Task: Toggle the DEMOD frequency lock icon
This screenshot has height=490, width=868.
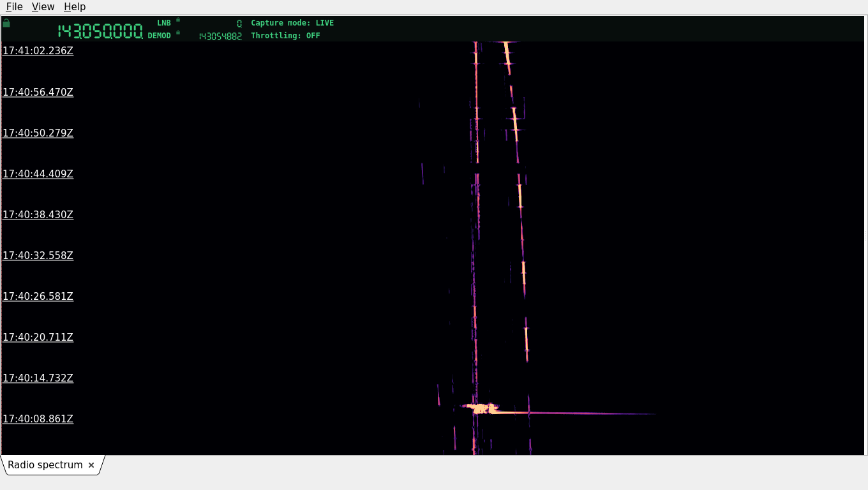Action: click(x=178, y=32)
